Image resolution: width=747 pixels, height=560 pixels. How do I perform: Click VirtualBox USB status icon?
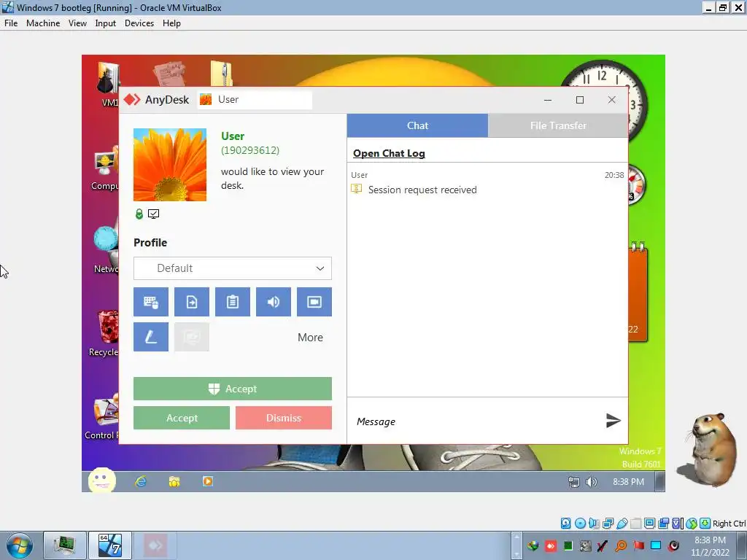point(622,524)
